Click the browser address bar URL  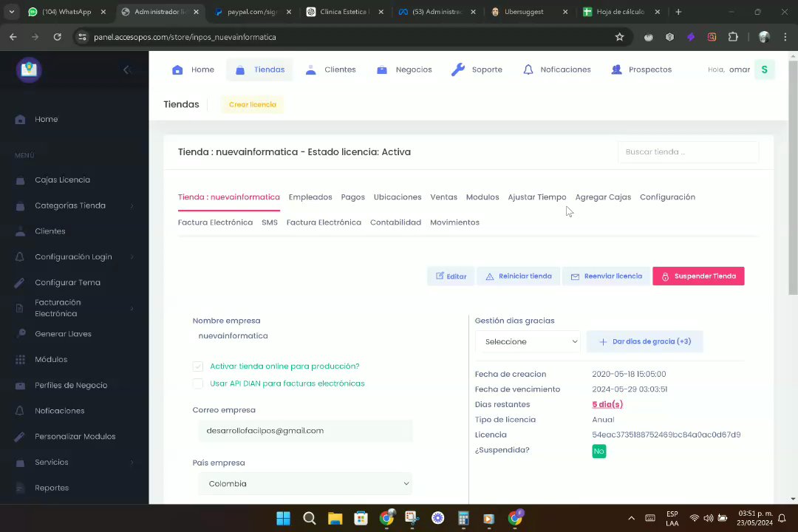(185, 37)
